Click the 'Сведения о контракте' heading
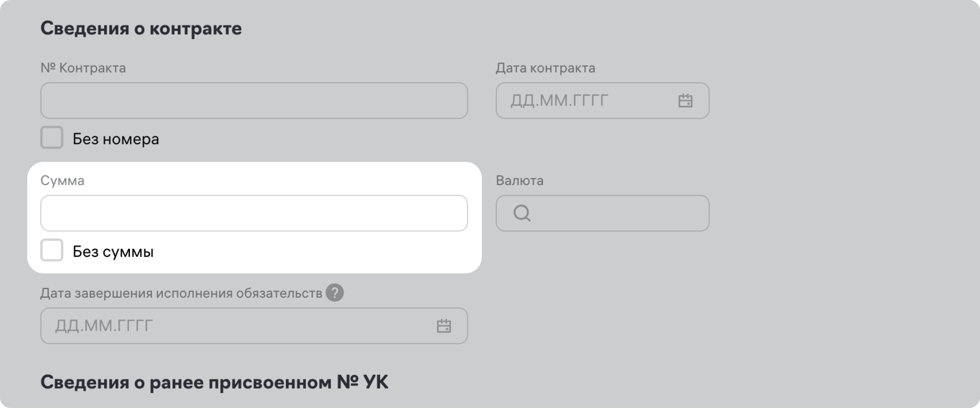 coord(141,29)
